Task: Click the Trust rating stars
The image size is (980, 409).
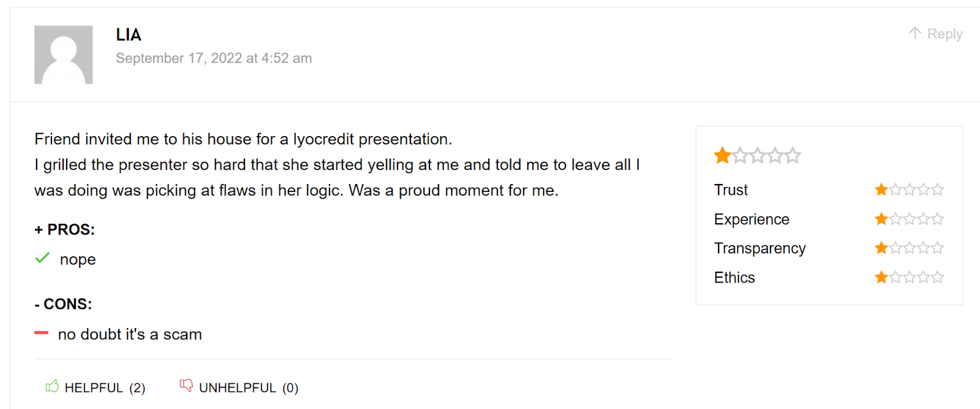Action: click(909, 190)
